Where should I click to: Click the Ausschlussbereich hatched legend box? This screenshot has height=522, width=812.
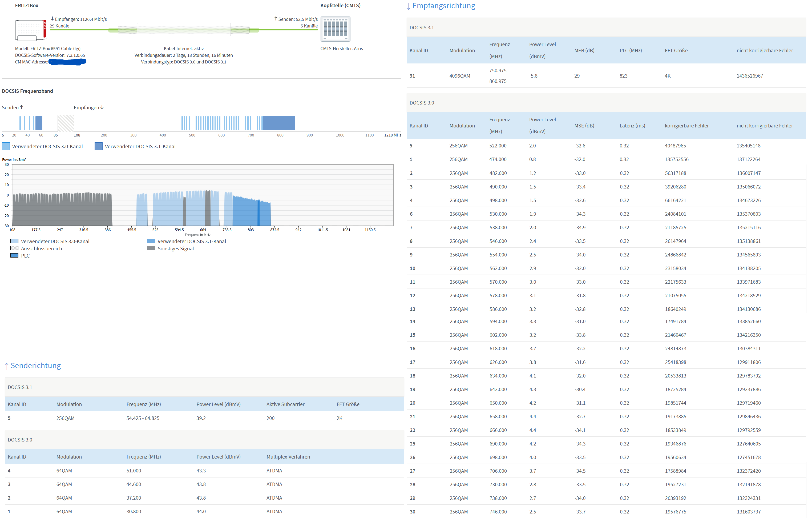(x=14, y=248)
